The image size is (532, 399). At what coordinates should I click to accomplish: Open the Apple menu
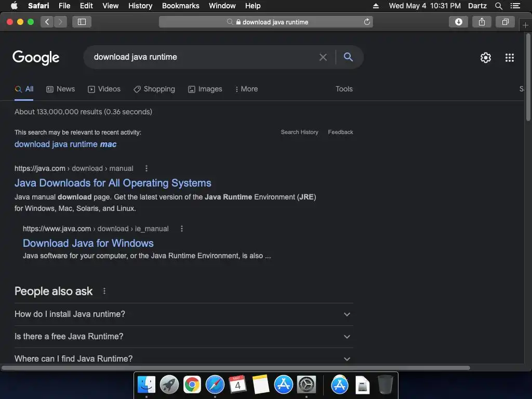click(14, 6)
